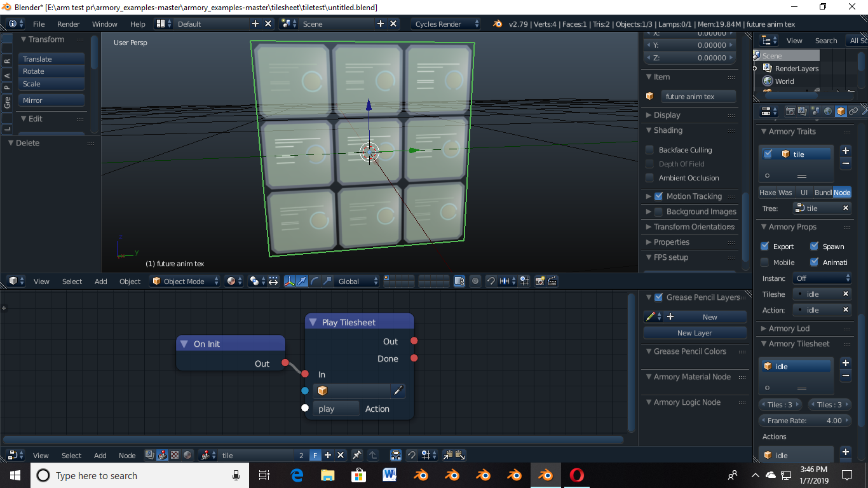Open the Scene properties tab icon
The height and width of the screenshot is (488, 868).
click(x=815, y=111)
